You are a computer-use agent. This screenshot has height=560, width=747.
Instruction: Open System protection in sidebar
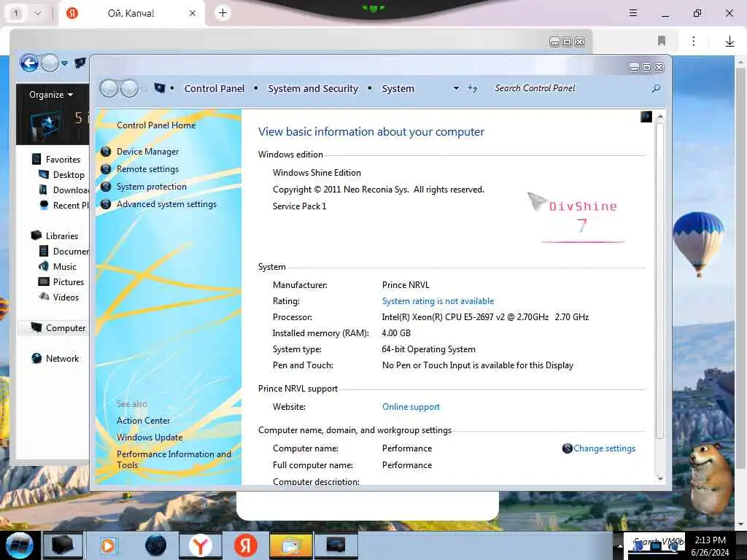pos(152,187)
